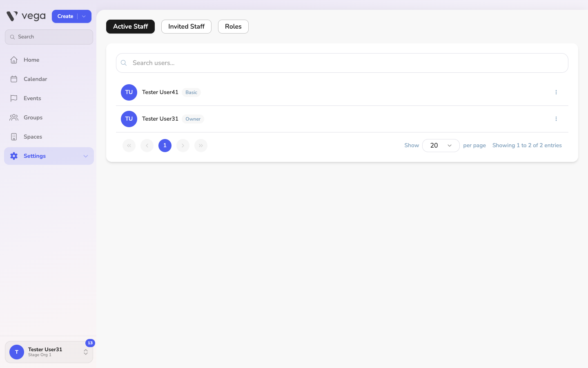Click the Search users field

342,63
